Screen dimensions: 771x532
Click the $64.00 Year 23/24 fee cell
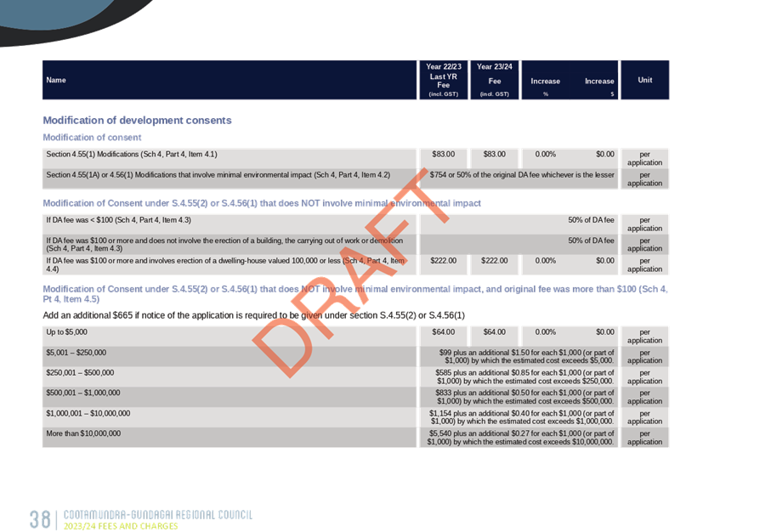coord(495,332)
